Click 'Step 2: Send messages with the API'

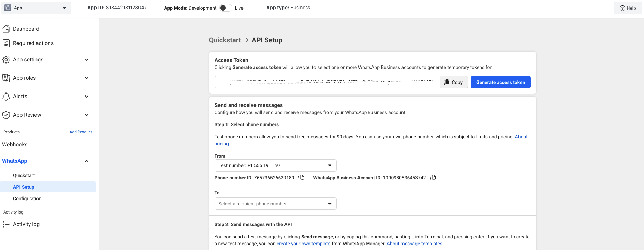point(253,224)
